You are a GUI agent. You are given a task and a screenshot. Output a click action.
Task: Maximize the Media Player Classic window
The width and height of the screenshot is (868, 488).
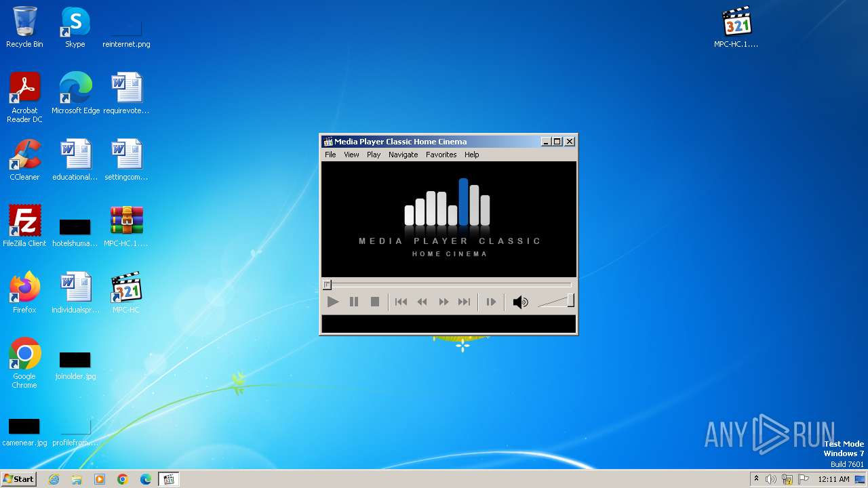pyautogui.click(x=557, y=142)
